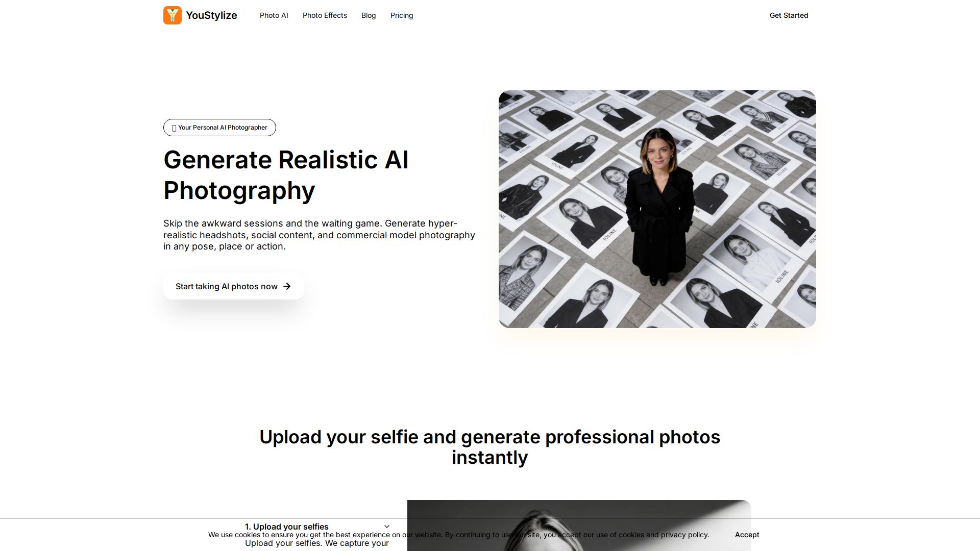Click the 'Your Personal AI Photographer' badge
The width and height of the screenshot is (980, 551).
pos(219,128)
